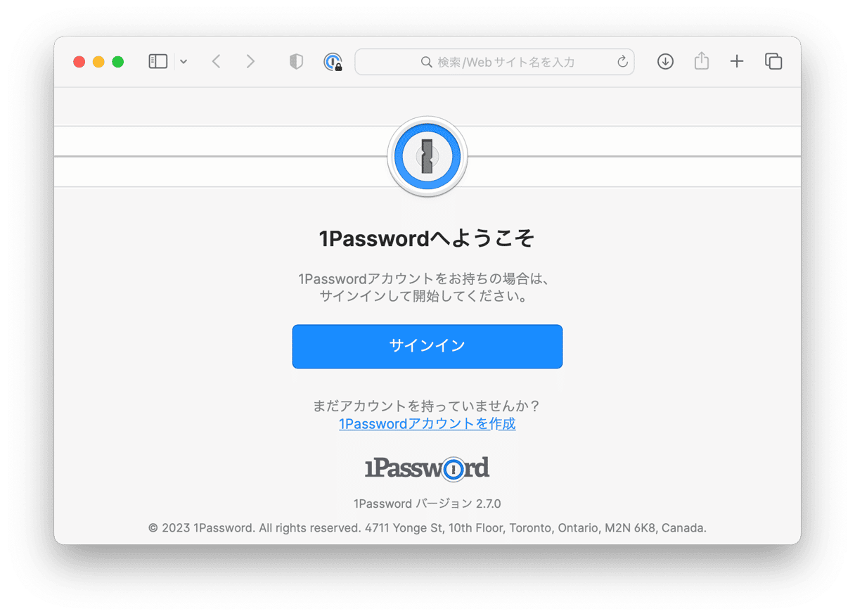Show the tab overview

773,62
